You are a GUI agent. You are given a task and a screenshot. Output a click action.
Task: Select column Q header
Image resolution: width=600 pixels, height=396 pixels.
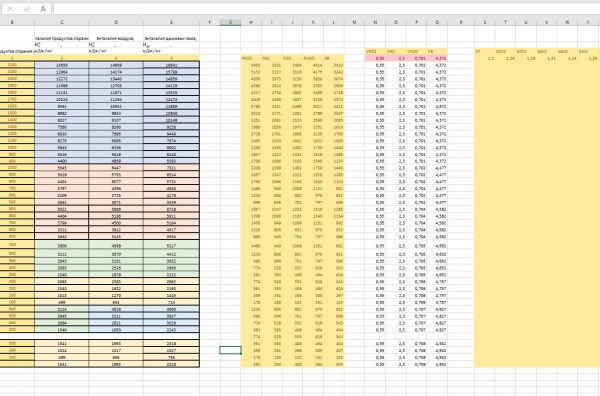[x=437, y=22]
